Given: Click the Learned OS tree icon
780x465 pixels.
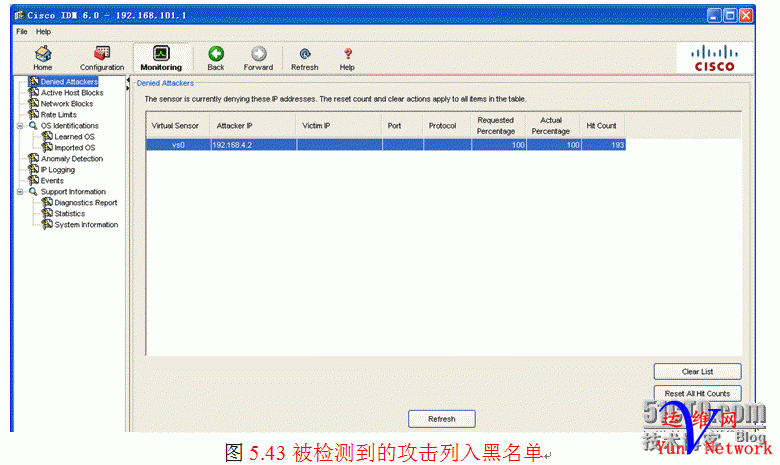Looking at the screenshot, I should point(47,136).
